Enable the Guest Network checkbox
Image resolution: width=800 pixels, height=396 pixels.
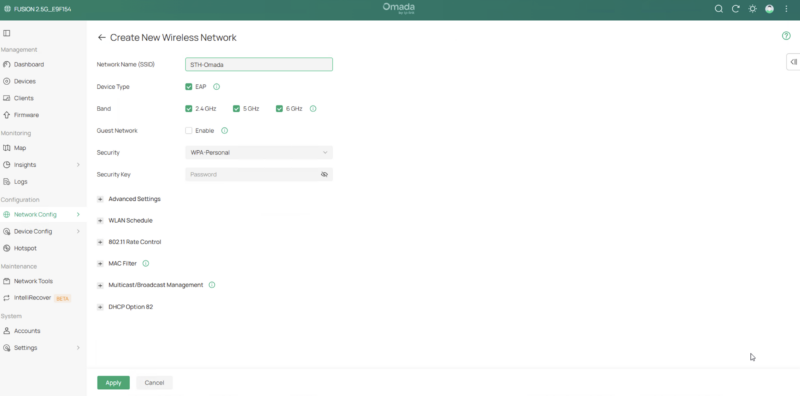tap(189, 131)
